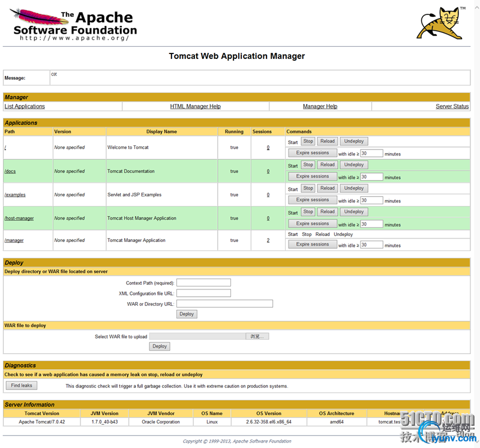
Task: Reload the /docs application
Action: [x=328, y=165]
